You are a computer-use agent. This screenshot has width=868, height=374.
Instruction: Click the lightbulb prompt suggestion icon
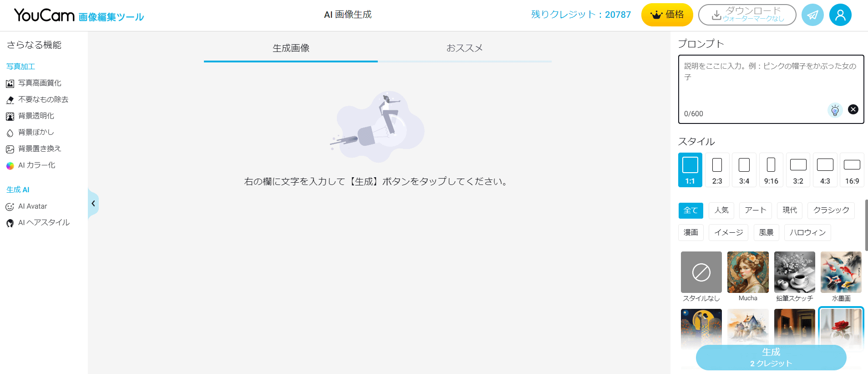[835, 110]
